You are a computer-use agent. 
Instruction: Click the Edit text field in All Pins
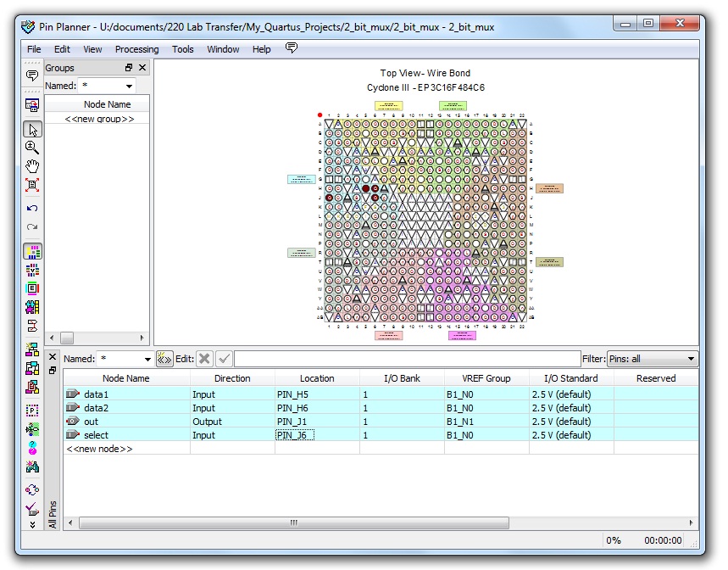tap(408, 359)
